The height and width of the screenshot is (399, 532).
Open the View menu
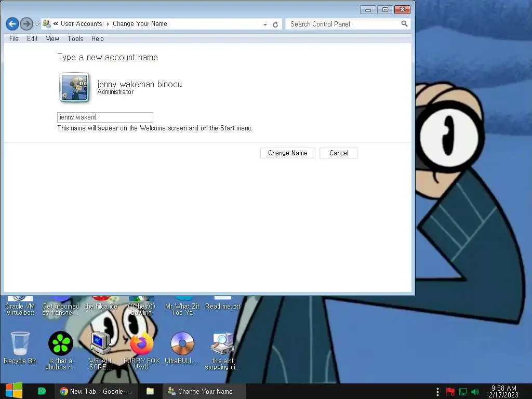(52, 38)
